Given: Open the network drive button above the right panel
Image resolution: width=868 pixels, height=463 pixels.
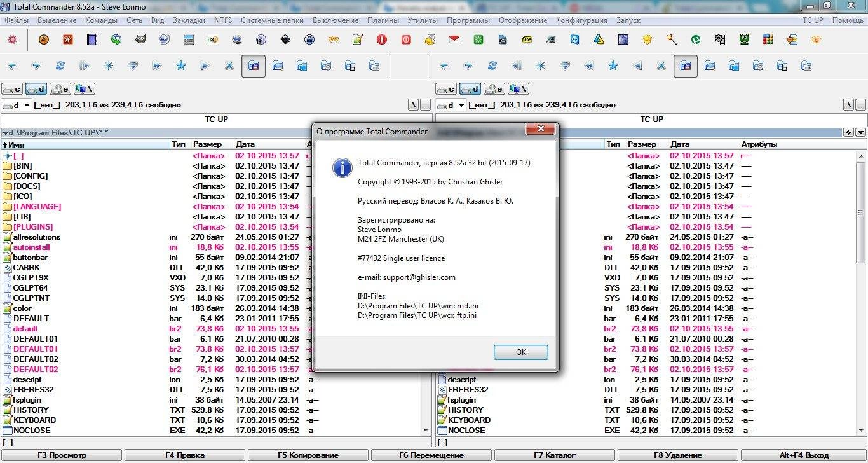Looking at the screenshot, I should pyautogui.click(x=518, y=89).
